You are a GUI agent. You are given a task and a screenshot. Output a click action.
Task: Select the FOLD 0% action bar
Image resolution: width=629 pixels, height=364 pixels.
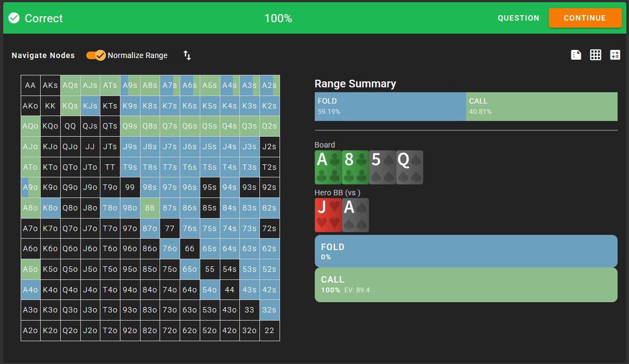click(x=466, y=251)
